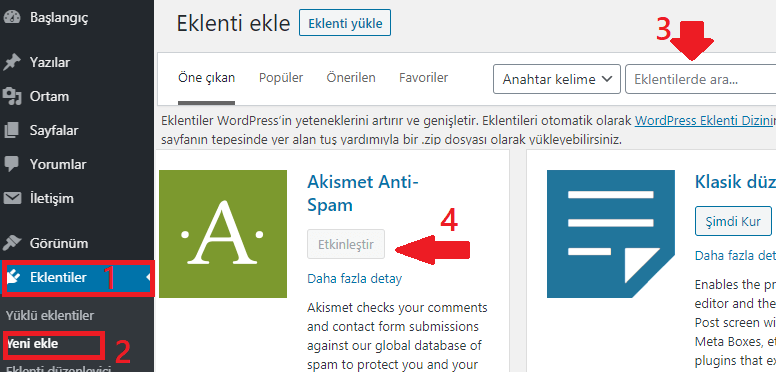Switch to the Popüler tab
This screenshot has height=372, width=776.
pyautogui.click(x=281, y=78)
